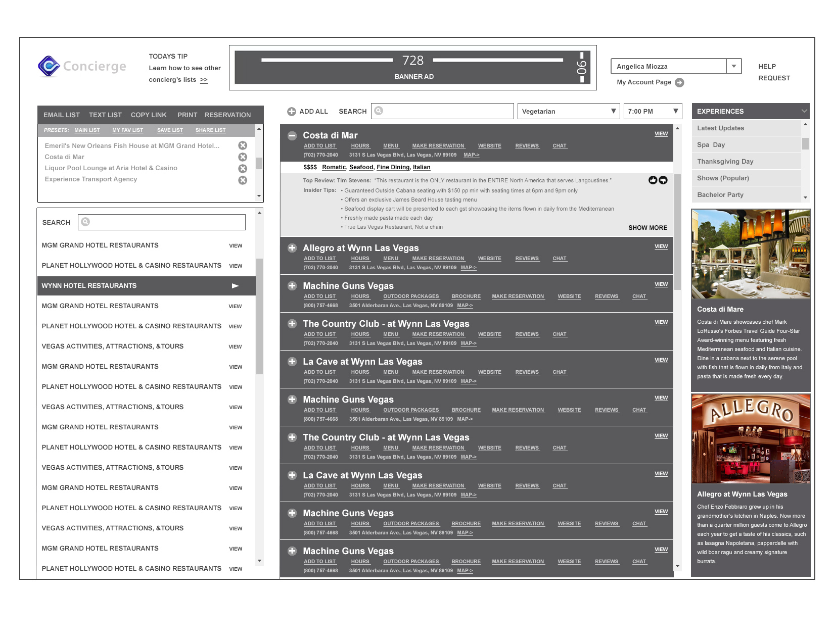Expand the first The Country Club listing

tap(292, 324)
